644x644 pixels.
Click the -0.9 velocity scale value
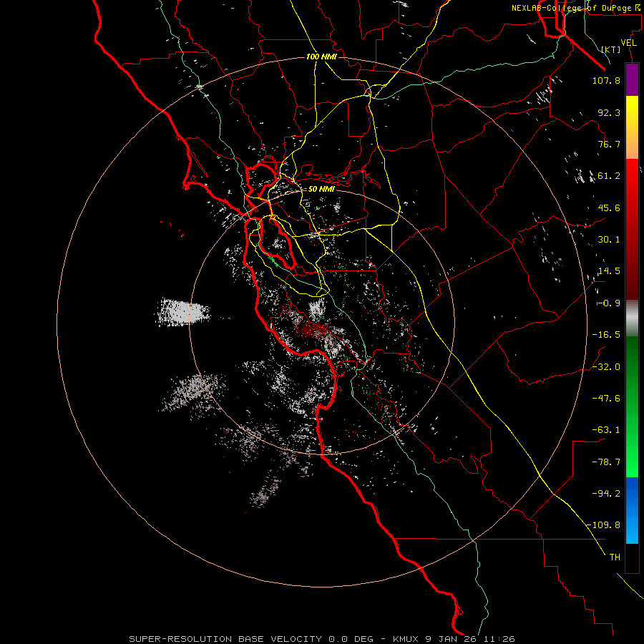click(609, 303)
